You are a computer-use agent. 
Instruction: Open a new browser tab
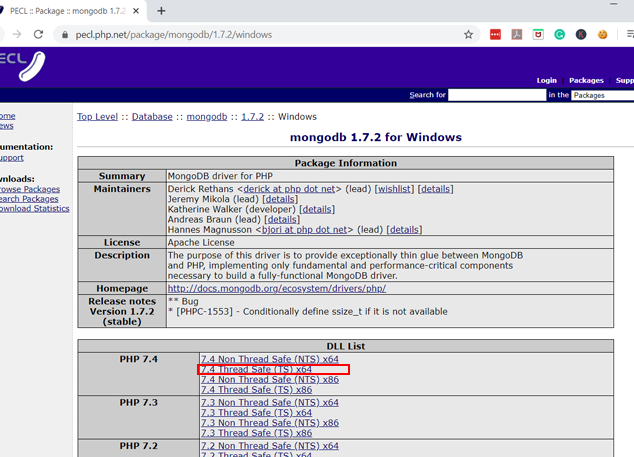pos(161,11)
